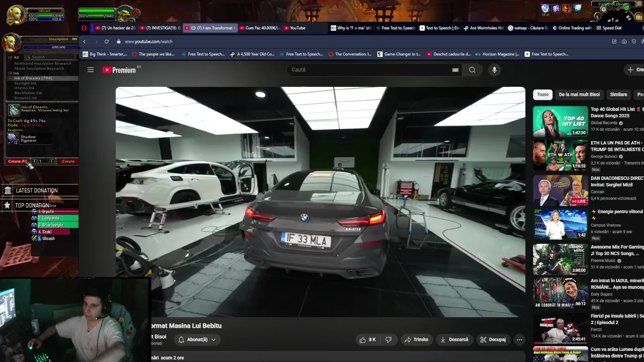
Task: Open the 'Game-Changer in t...' bookmark
Action: point(398,54)
